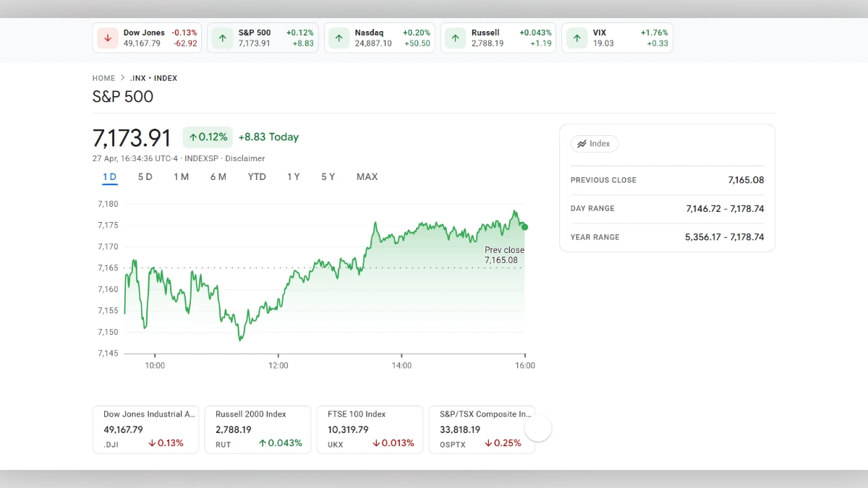Open the FTSE 100 Index card
This screenshot has height=488, width=868.
(x=370, y=429)
